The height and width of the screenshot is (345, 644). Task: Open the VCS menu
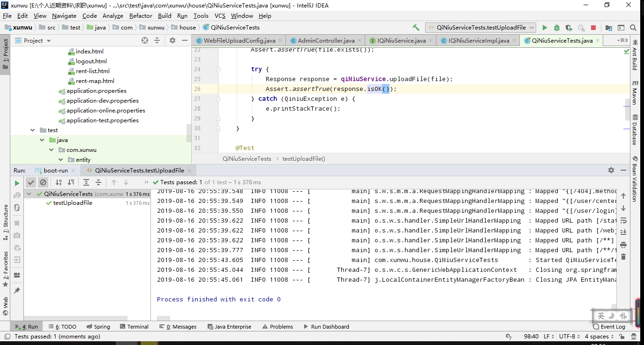pos(220,15)
